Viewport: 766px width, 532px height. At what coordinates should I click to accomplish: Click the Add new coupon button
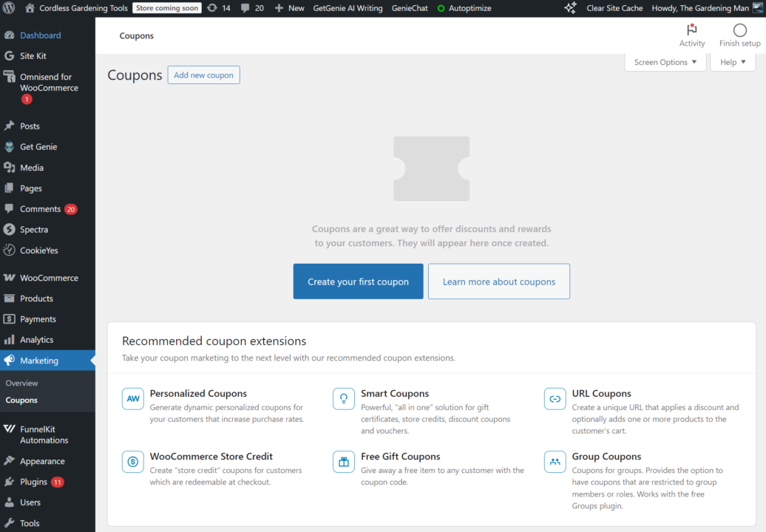tap(203, 75)
